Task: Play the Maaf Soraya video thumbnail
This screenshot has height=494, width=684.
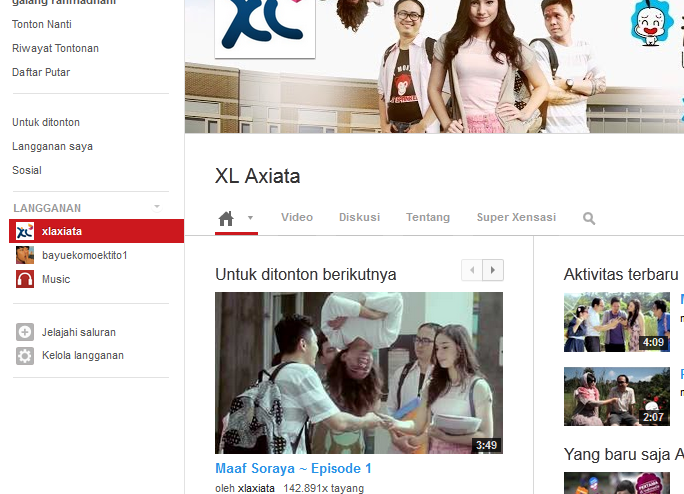Action: click(x=359, y=373)
